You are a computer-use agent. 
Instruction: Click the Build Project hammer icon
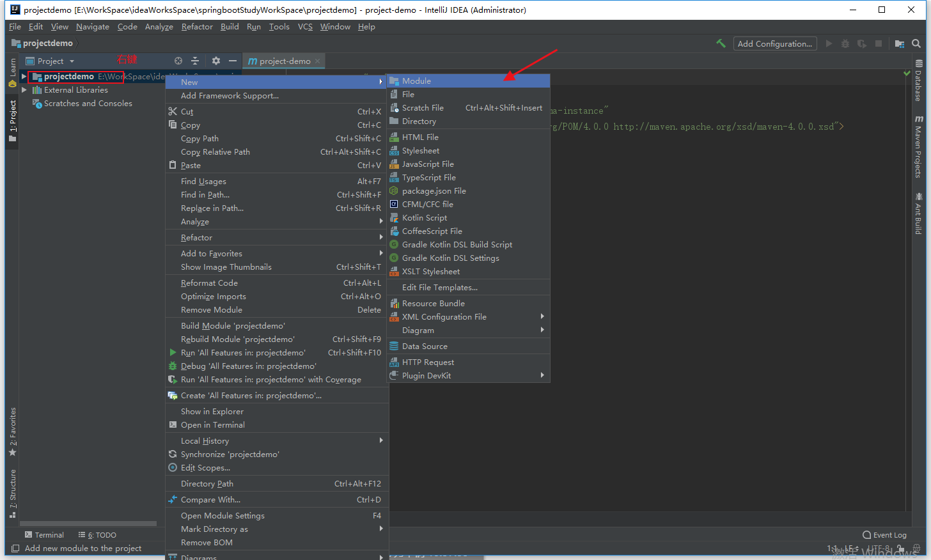(721, 43)
